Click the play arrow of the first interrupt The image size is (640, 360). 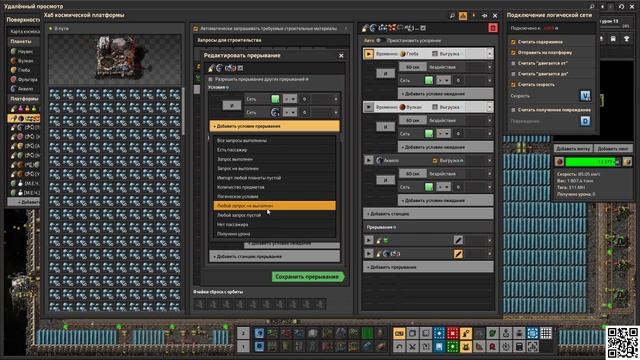coord(369,240)
